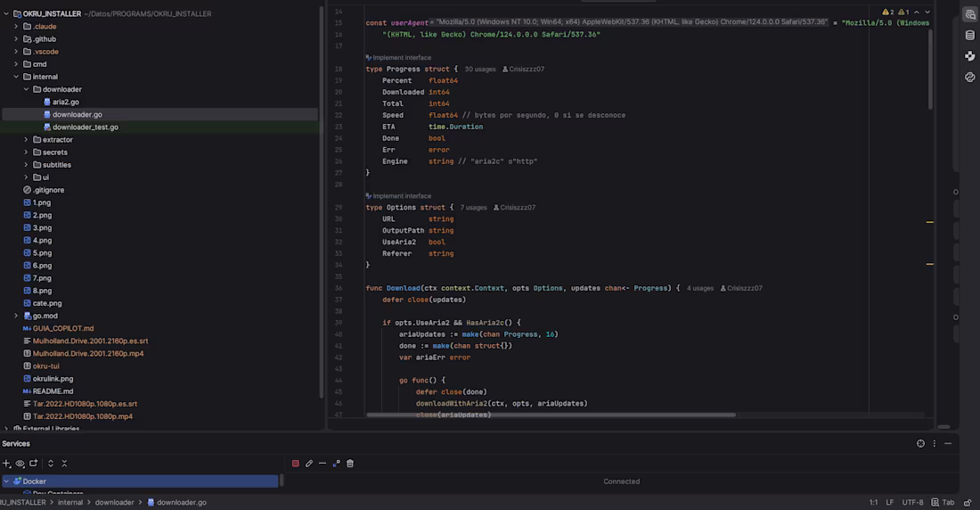Collapse the OKRU_INSTALLER project root
Viewport: 980px width, 510px height.
coord(6,13)
